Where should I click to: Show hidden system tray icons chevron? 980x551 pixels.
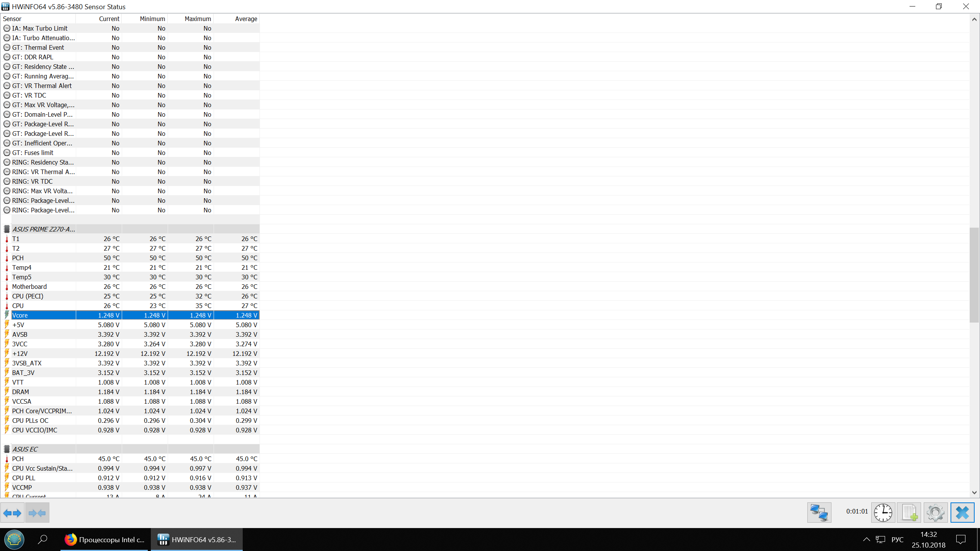coord(866,540)
